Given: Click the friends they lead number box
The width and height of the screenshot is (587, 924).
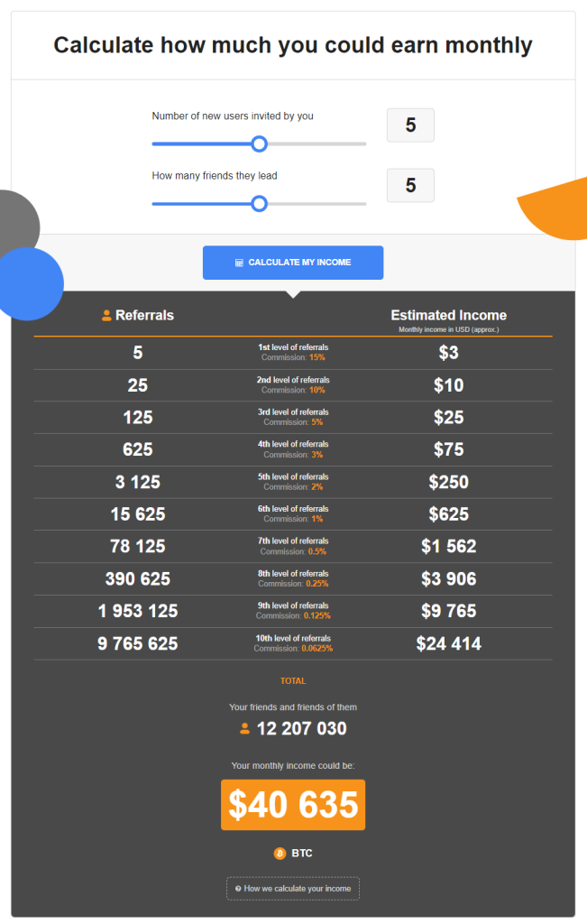Looking at the screenshot, I should pos(410,186).
